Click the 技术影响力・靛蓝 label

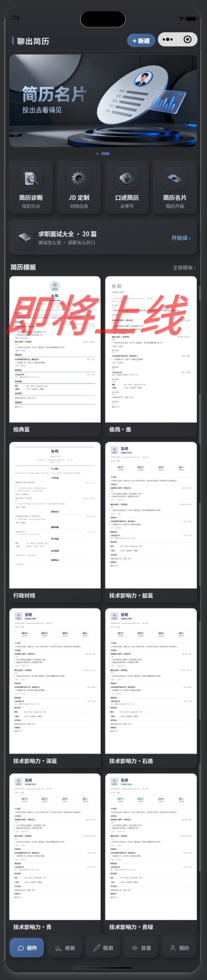click(x=131, y=595)
